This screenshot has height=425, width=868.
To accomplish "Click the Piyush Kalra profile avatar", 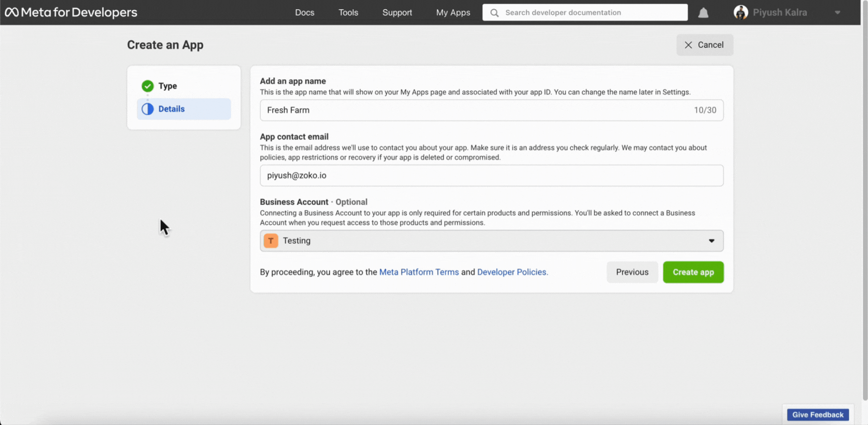I will (x=740, y=13).
